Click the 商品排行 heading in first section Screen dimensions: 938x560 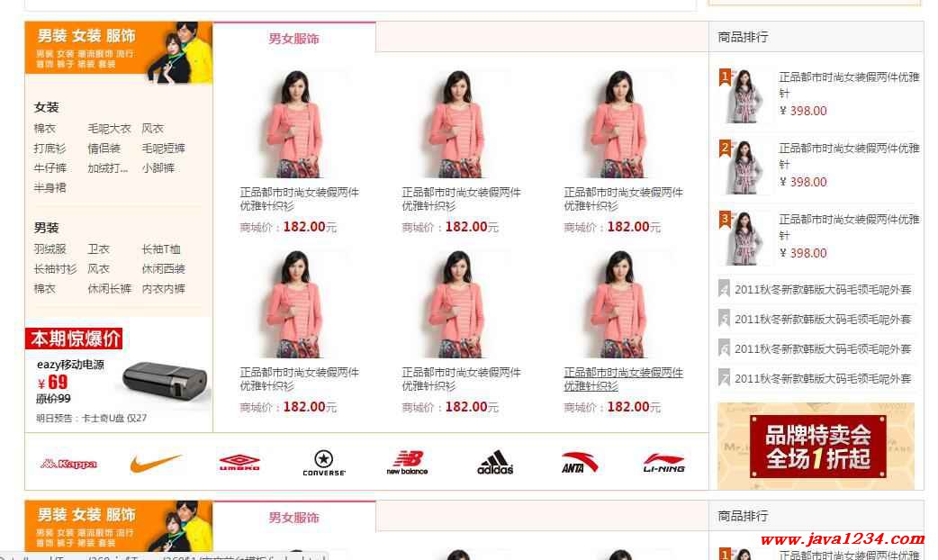coord(743,37)
